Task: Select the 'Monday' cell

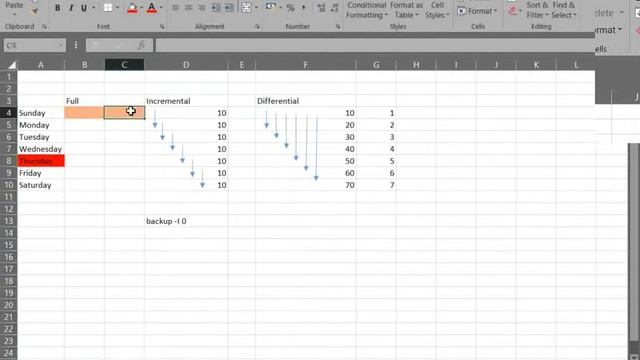Action: click(41, 125)
